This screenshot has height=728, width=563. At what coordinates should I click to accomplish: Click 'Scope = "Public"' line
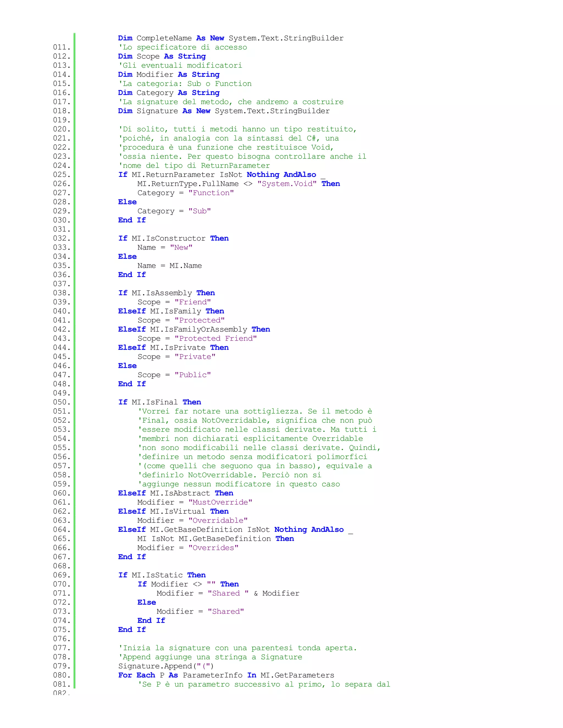click(174, 375)
